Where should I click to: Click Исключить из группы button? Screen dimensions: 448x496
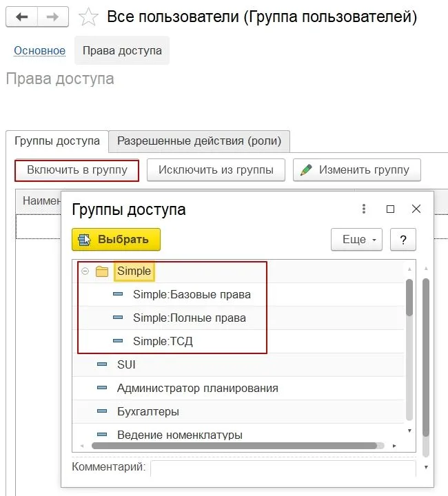(216, 170)
